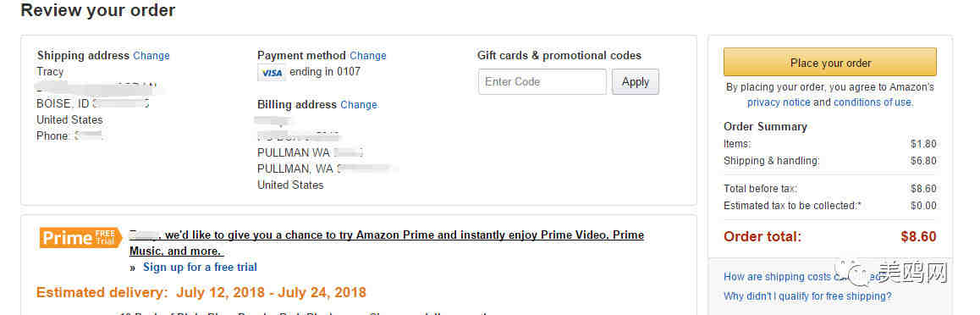The image size is (980, 315).
Task: Click the Review your order heading
Action: point(98,11)
